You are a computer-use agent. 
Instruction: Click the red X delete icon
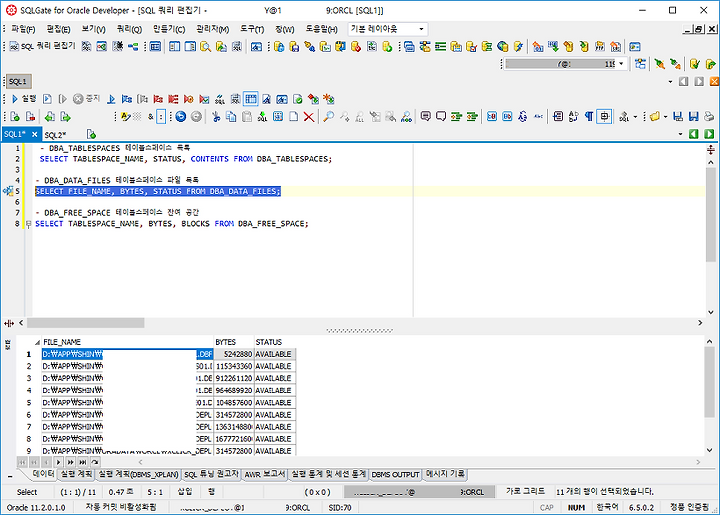(309, 117)
